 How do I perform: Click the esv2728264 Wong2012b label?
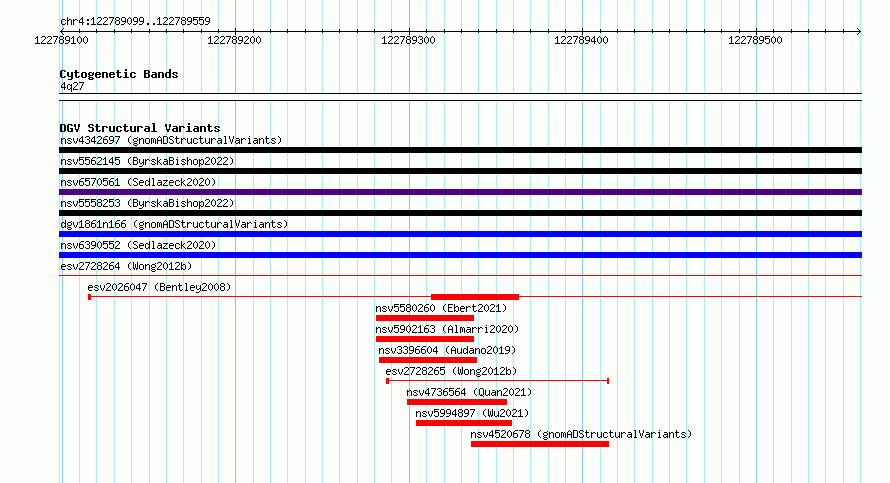point(126,266)
